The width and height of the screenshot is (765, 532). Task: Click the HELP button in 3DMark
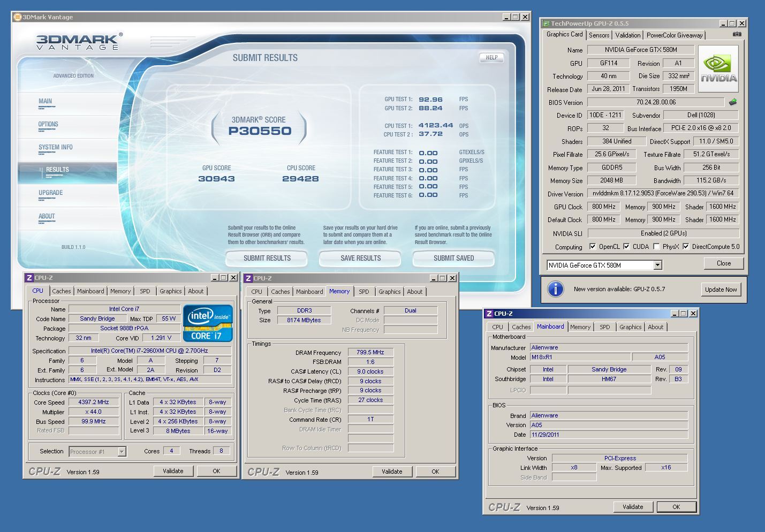(x=491, y=57)
